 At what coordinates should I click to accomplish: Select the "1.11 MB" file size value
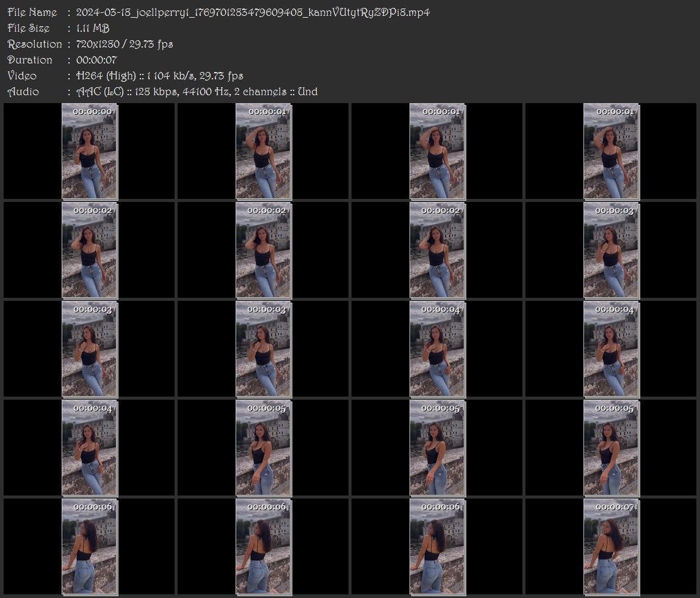tap(92, 28)
